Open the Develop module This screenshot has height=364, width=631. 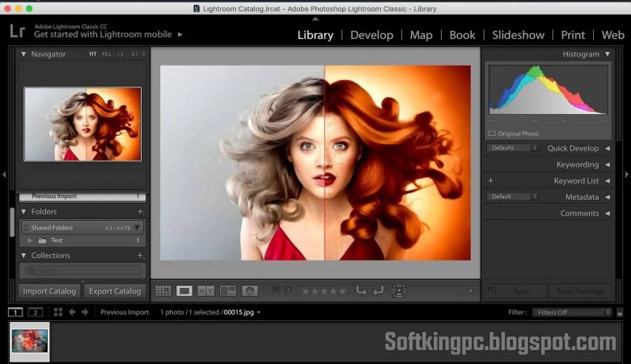(371, 35)
